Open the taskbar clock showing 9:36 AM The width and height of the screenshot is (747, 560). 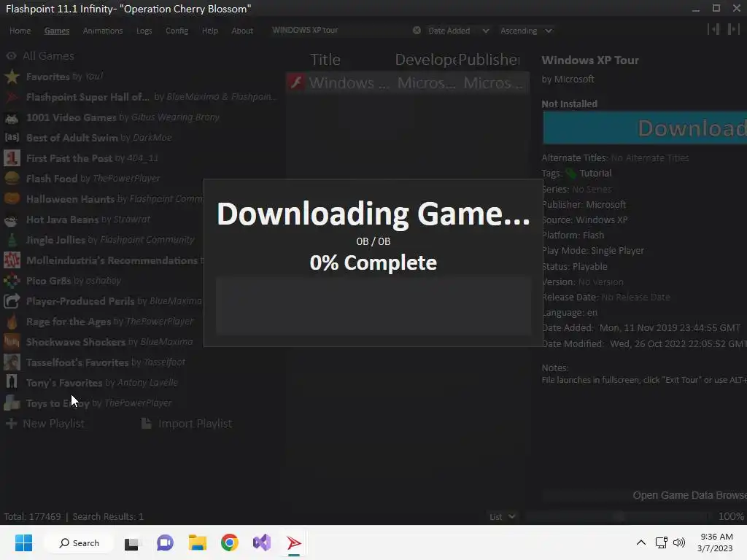(x=716, y=542)
